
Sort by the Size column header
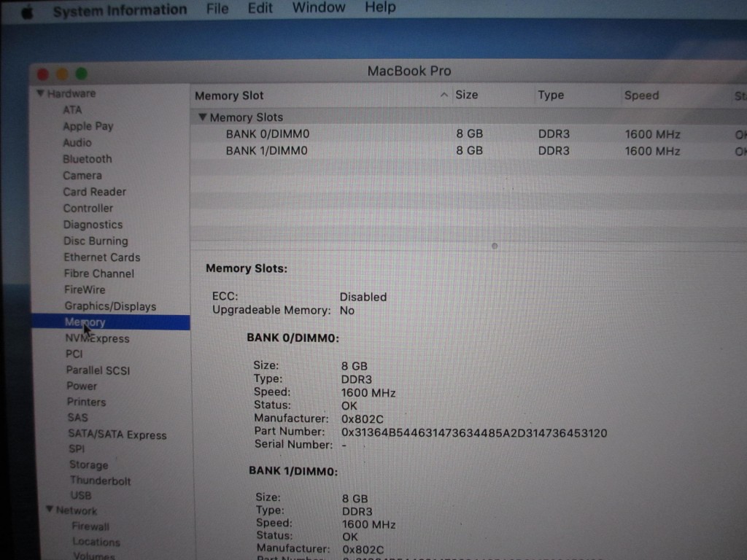[466, 95]
